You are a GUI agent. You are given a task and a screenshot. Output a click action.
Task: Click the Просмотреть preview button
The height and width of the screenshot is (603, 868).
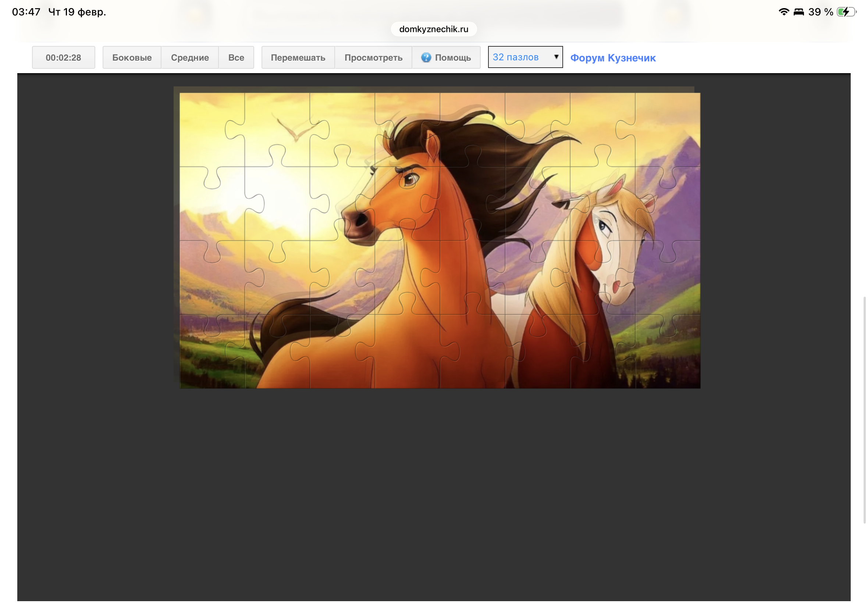pos(373,57)
